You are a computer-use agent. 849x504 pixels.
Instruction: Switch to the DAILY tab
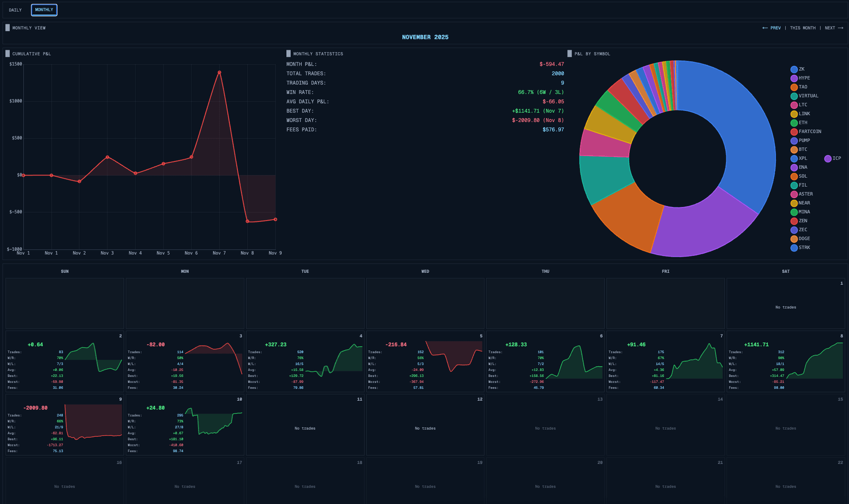click(x=15, y=10)
